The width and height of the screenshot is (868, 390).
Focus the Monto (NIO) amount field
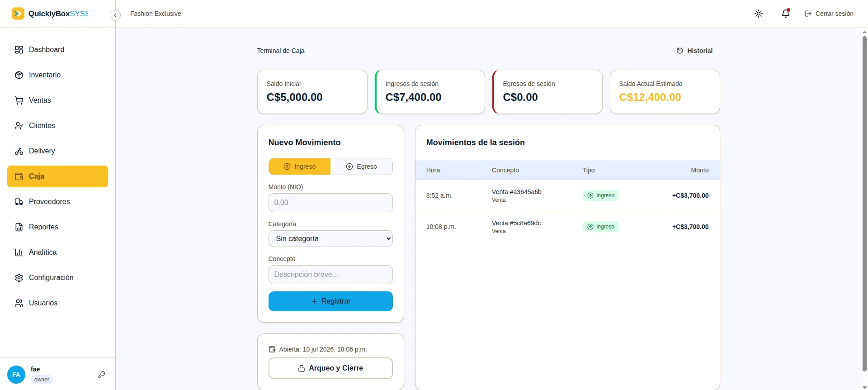330,203
